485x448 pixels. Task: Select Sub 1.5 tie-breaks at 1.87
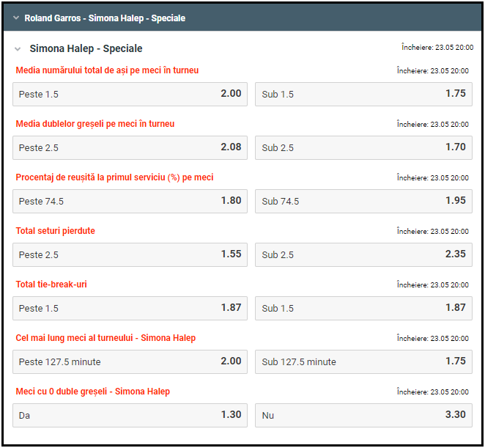coord(363,308)
